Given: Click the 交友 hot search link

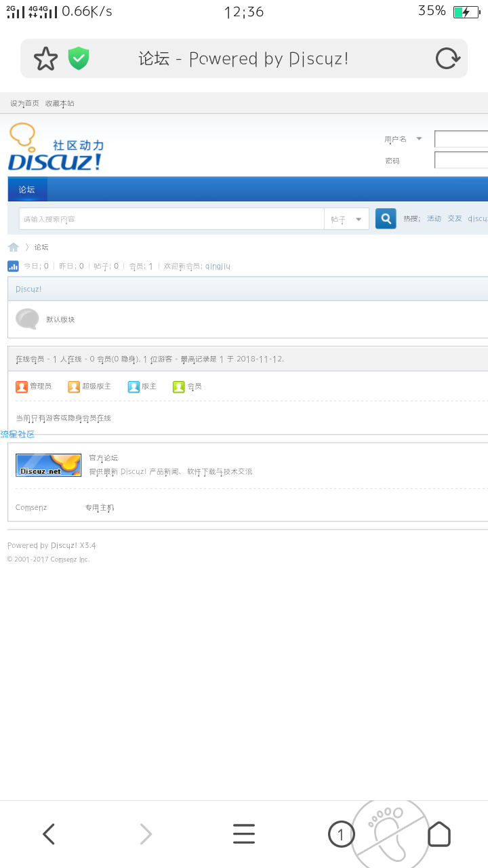Looking at the screenshot, I should tap(454, 218).
